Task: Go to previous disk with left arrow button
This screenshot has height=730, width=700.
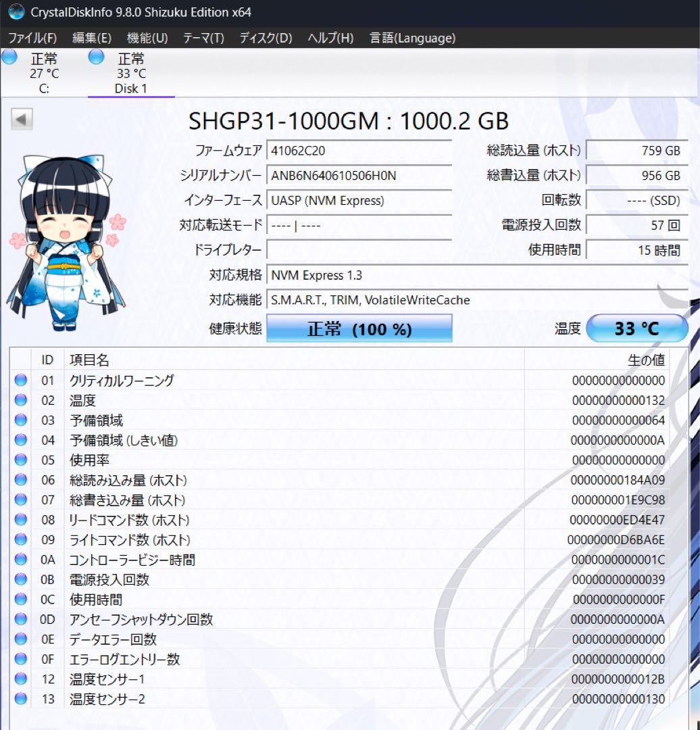Action: click(x=22, y=119)
